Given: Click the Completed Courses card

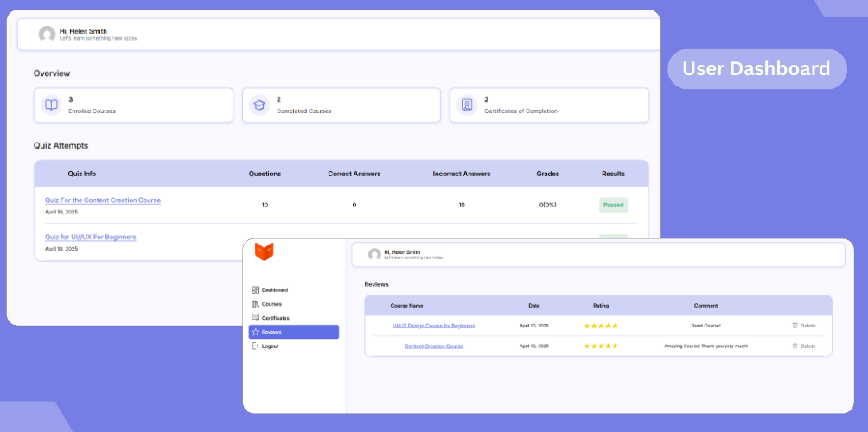Looking at the screenshot, I should pos(341,105).
